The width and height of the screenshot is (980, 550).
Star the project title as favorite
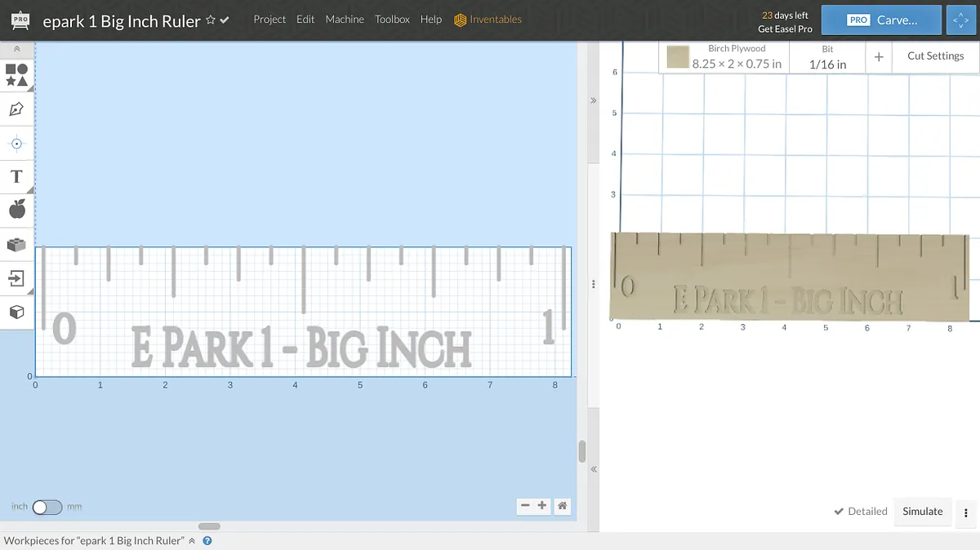[x=211, y=20]
